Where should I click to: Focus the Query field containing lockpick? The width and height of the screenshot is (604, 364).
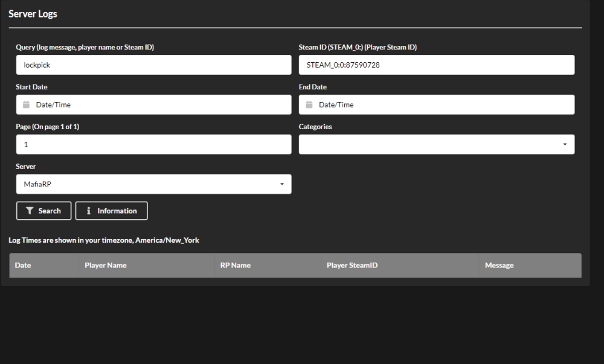(x=153, y=65)
